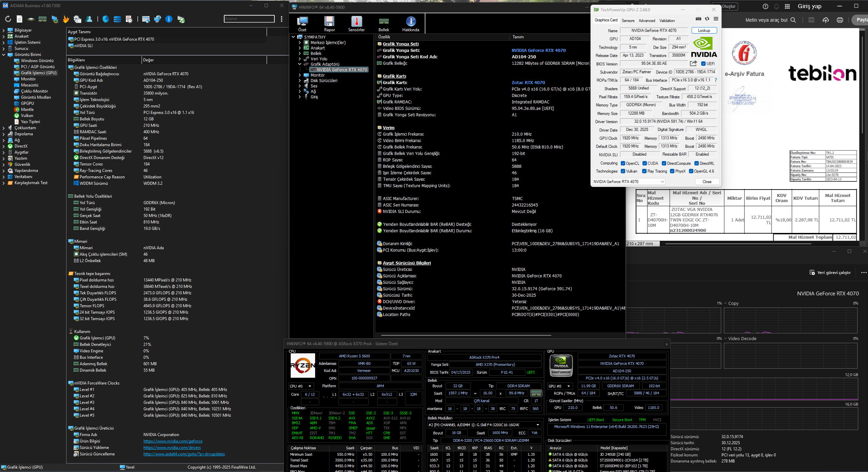Open GPU-Z hamburger menu icon
The image size is (868, 472).
tap(716, 19)
